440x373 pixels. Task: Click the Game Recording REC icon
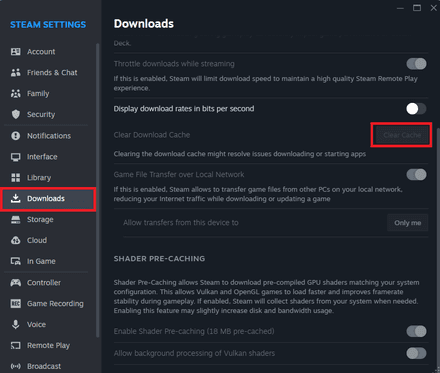[16, 303]
